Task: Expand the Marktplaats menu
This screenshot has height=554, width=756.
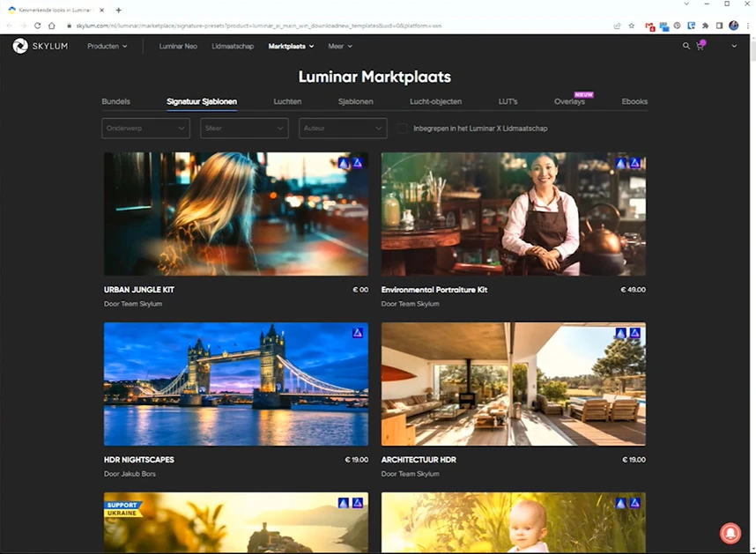Action: (292, 47)
